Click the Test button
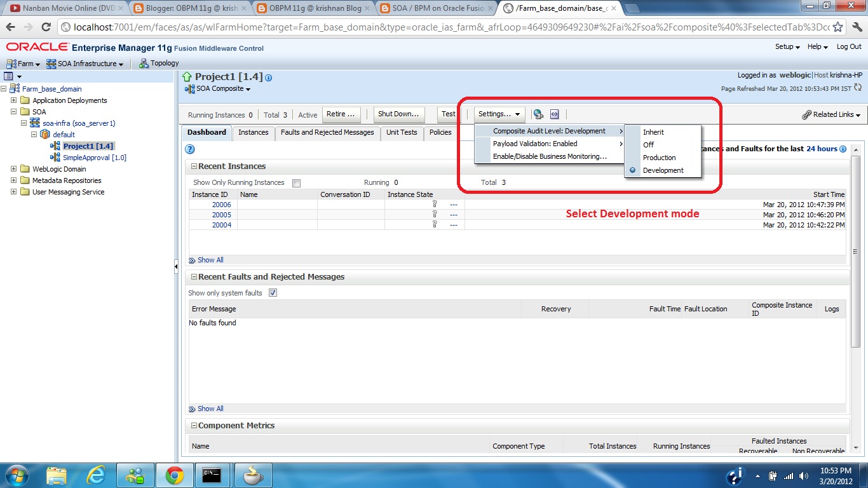 pyautogui.click(x=449, y=114)
